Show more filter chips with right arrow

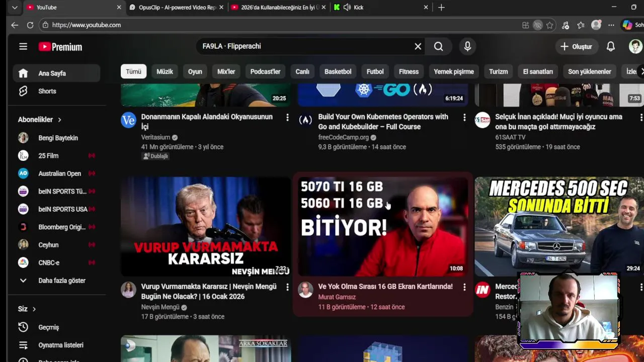coord(641,71)
